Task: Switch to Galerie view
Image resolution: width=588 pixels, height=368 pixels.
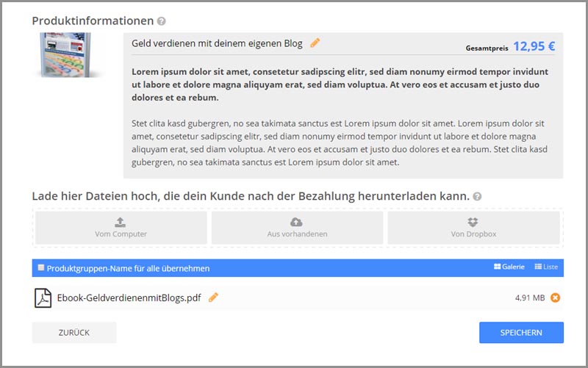Action: click(x=509, y=267)
